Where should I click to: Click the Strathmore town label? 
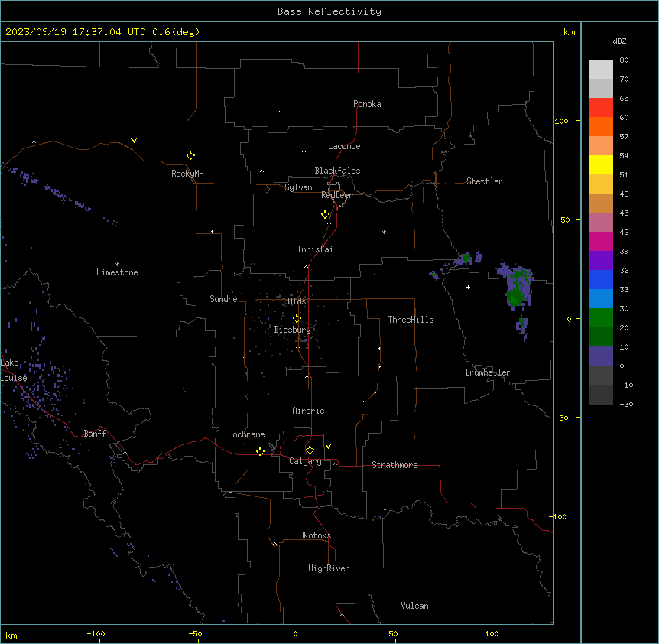pyautogui.click(x=394, y=465)
